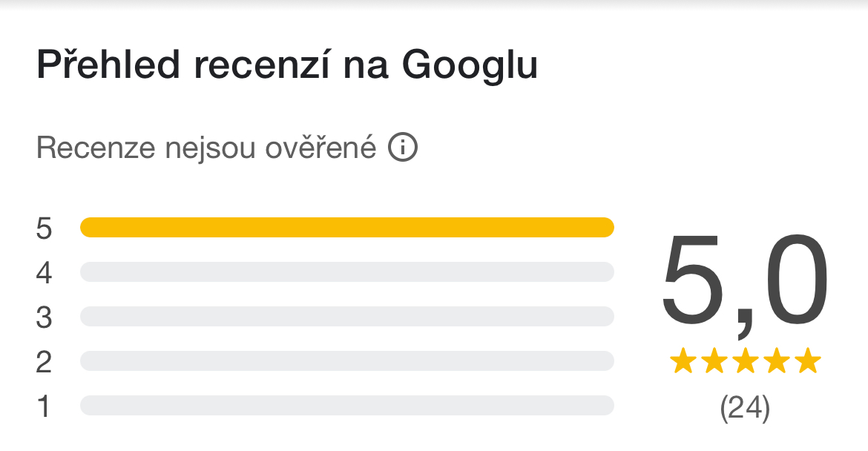The image size is (868, 451).
Task: Select the yellow 5-star rating bar
Action: [346, 228]
